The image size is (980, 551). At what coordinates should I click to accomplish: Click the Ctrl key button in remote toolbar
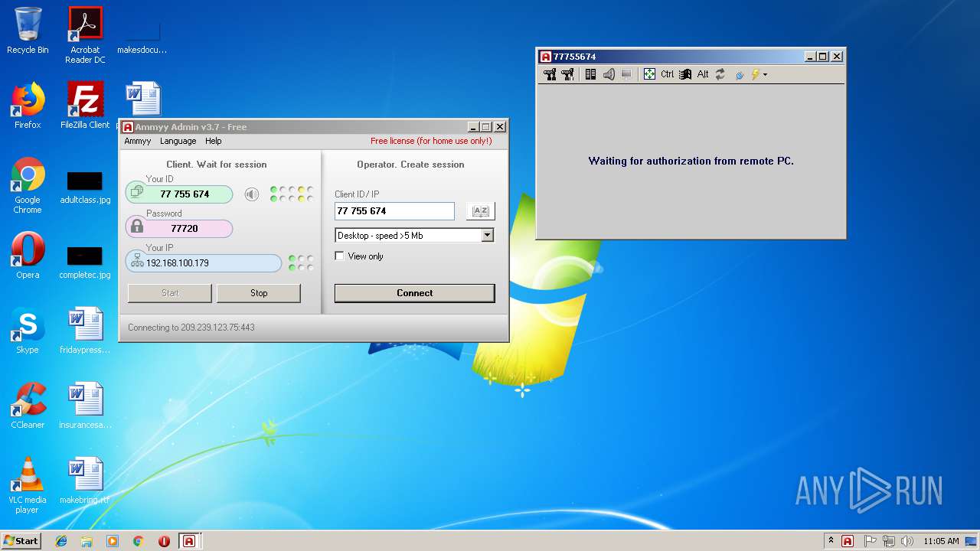pos(668,74)
